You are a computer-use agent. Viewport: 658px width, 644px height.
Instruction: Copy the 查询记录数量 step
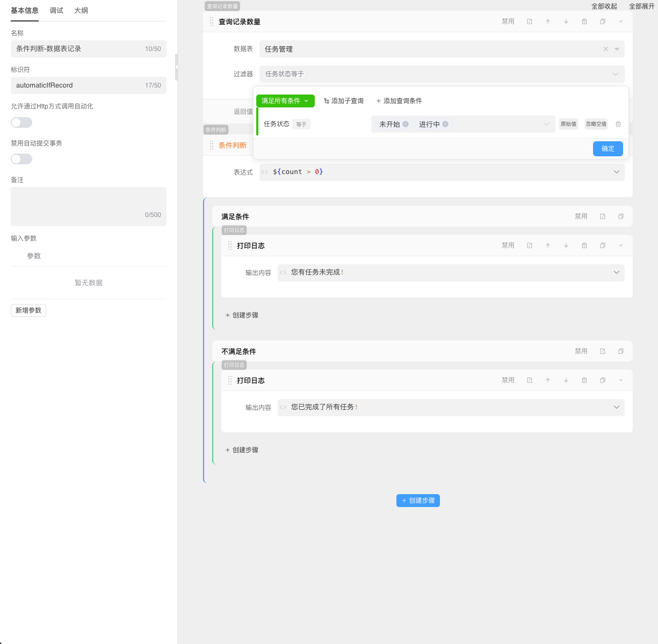tap(603, 21)
